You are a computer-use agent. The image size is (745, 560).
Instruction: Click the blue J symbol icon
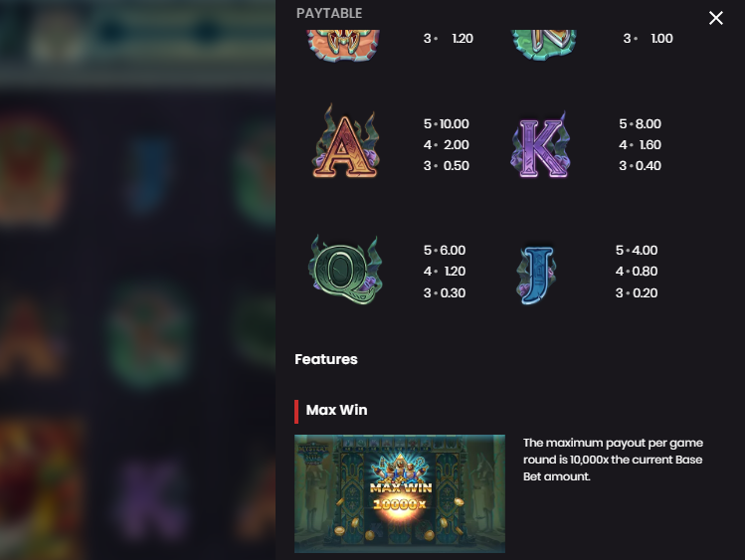pos(536,275)
